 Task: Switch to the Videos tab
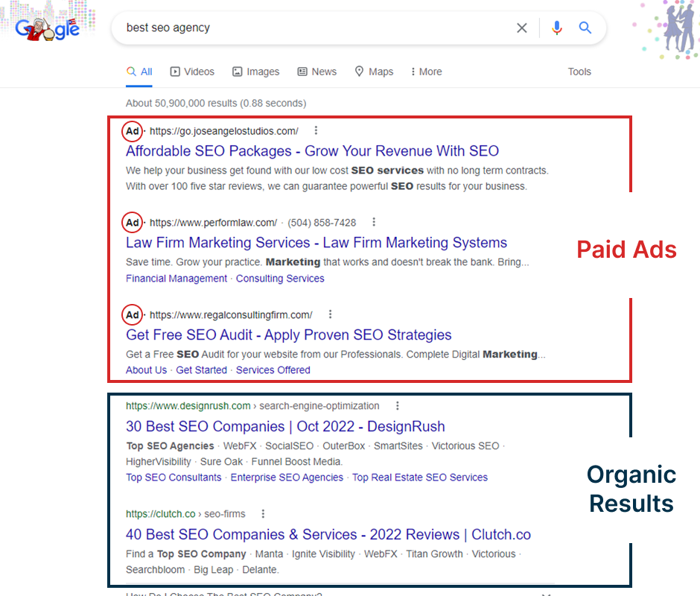(192, 72)
